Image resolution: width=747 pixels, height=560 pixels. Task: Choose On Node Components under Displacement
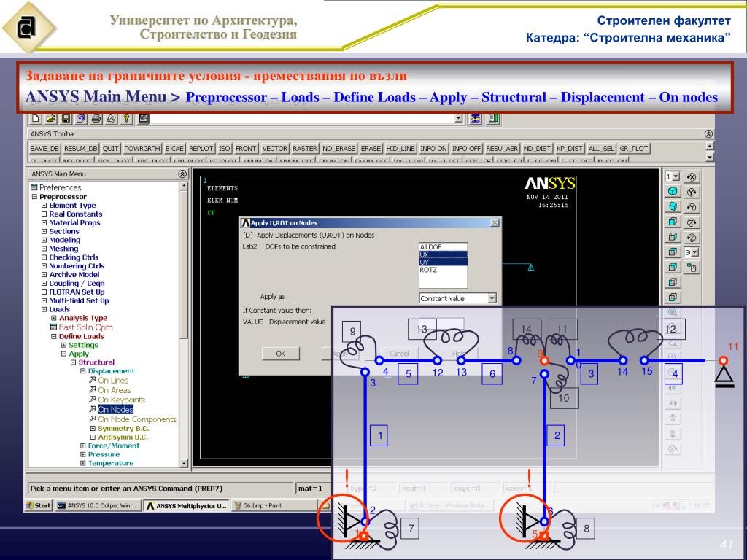(x=137, y=419)
